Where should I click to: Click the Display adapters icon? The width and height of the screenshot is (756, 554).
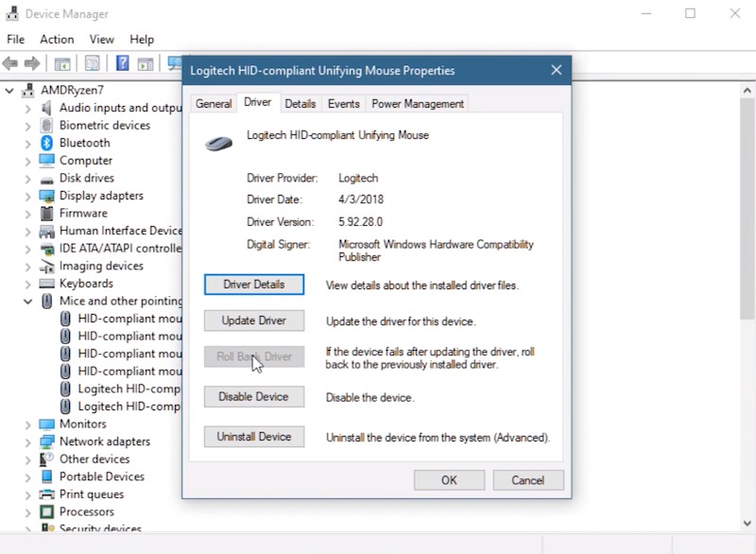point(46,196)
